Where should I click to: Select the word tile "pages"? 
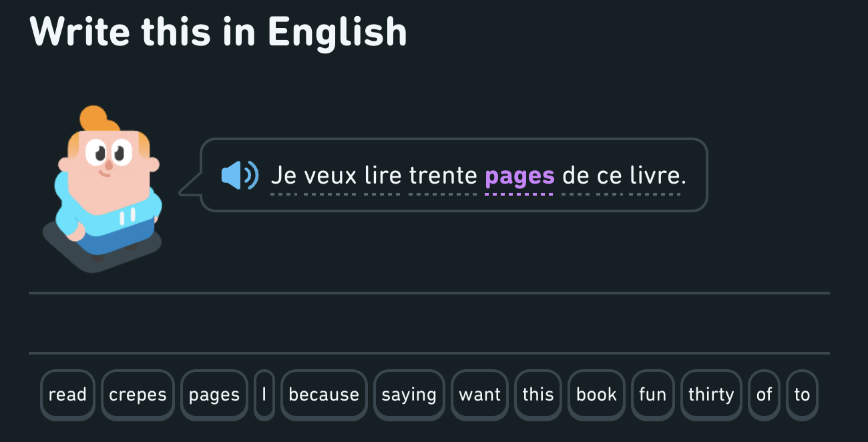point(214,395)
